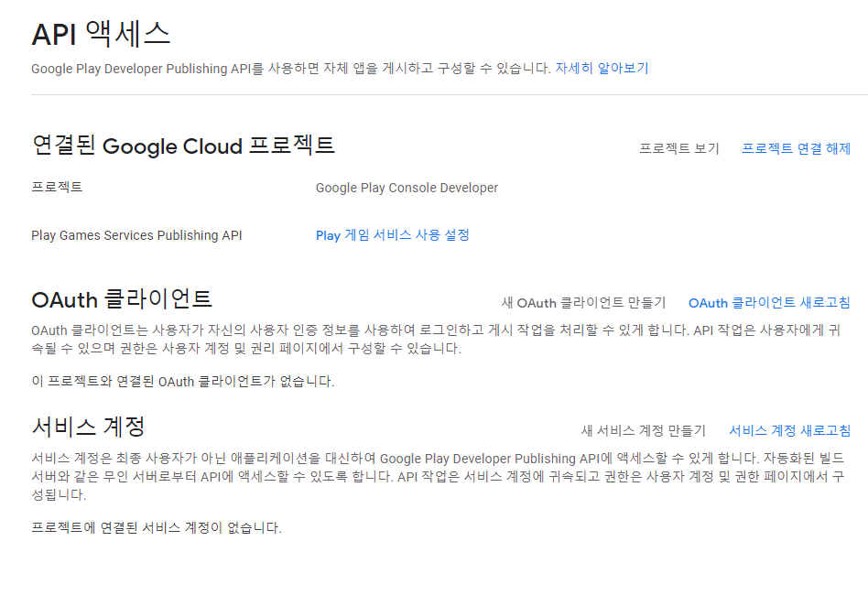The image size is (868, 606).
Task: Click 연결된 Google Cloud 프로젝트 heading
Action: (x=183, y=146)
